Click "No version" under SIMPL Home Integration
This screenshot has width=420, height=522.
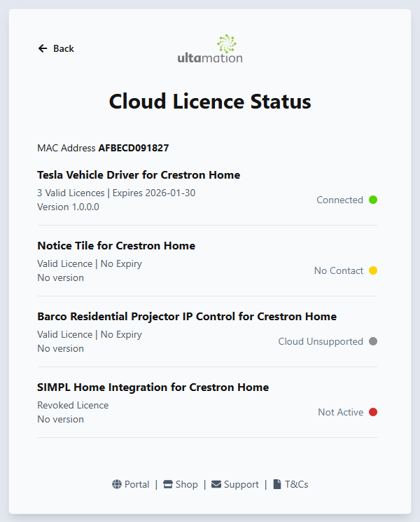click(x=60, y=419)
